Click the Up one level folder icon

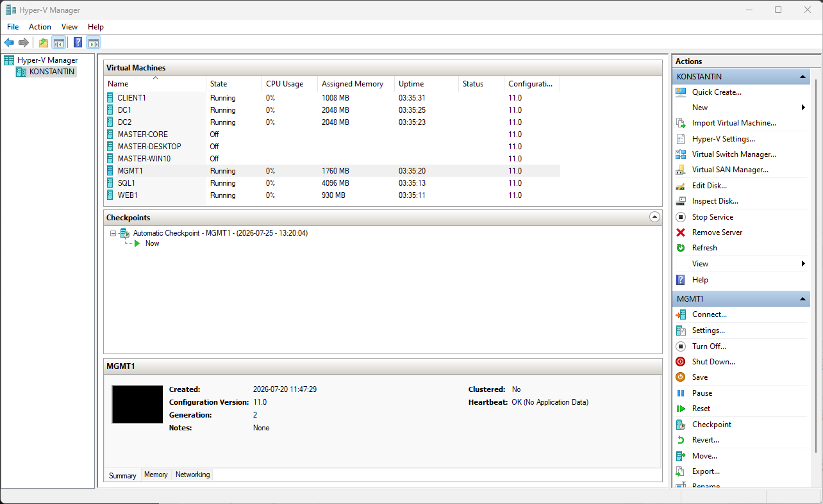(43, 43)
